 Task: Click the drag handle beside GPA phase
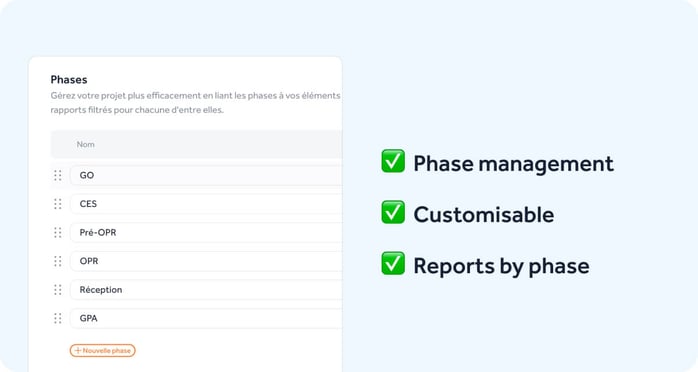coord(58,318)
